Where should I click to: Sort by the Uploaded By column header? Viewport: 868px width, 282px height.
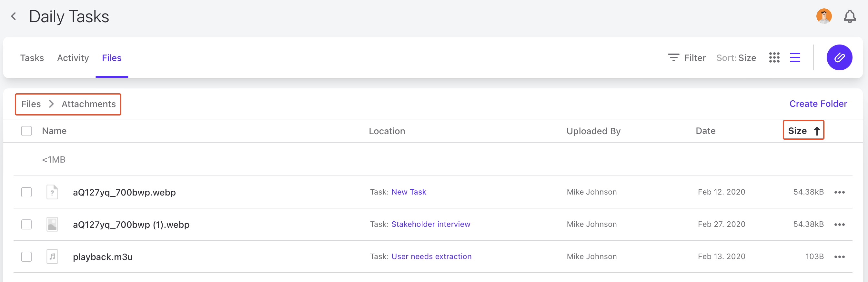coord(593,131)
